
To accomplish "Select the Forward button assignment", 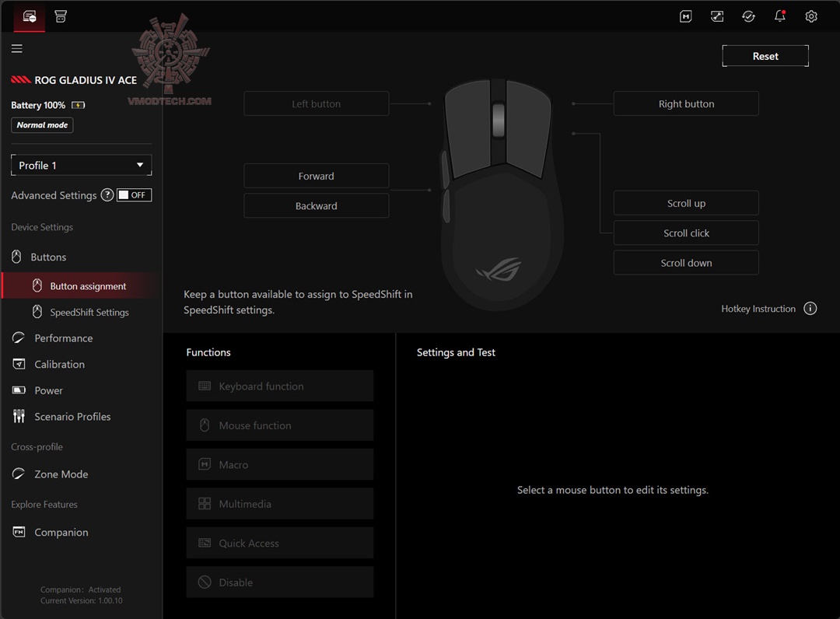I will [316, 177].
